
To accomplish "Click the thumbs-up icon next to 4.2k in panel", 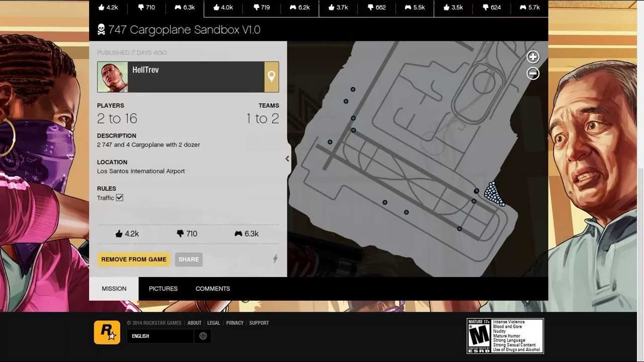I will 119,234.
